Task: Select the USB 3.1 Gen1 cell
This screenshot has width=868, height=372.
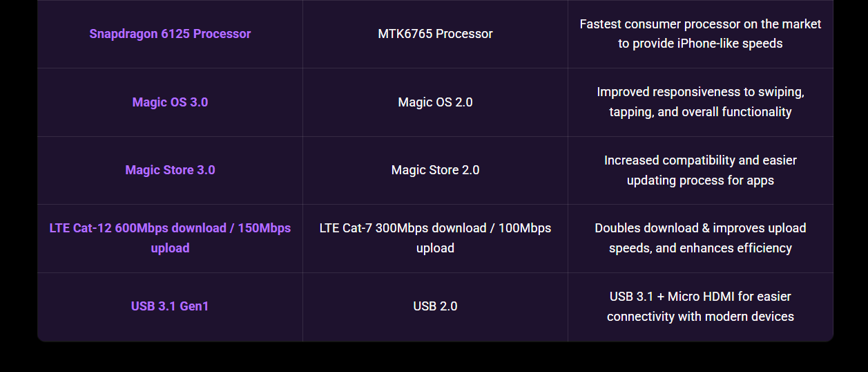Action: point(170,306)
